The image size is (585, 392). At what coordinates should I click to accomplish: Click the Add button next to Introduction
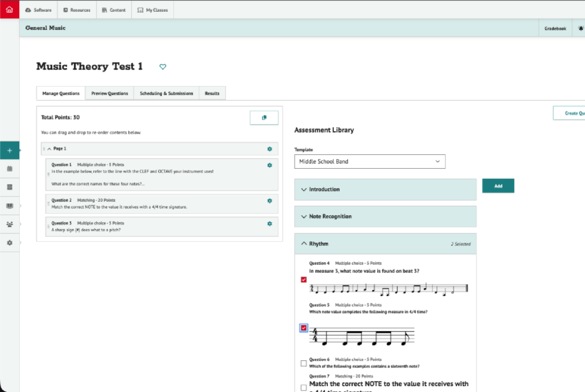498,186
